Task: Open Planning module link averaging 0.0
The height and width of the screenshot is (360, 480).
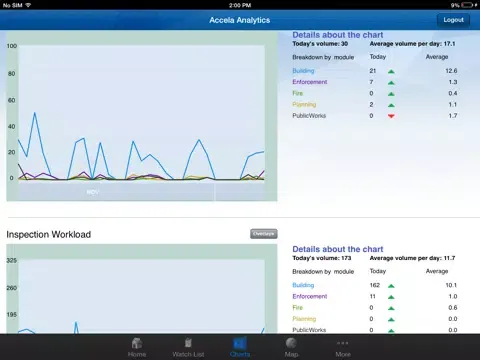Action: pyautogui.click(x=304, y=319)
